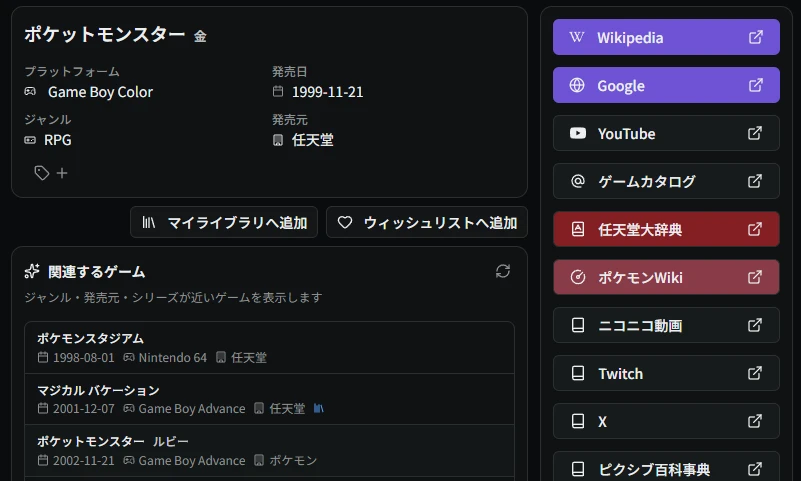Click date 2001-12-07 in マジカルバケーション row
The height and width of the screenshot is (481, 801).
pos(84,408)
